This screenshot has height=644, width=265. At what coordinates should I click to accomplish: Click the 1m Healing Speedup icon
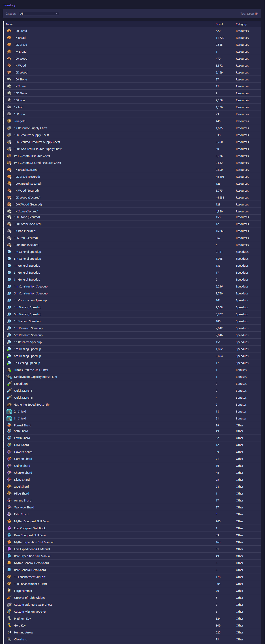tap(9, 349)
